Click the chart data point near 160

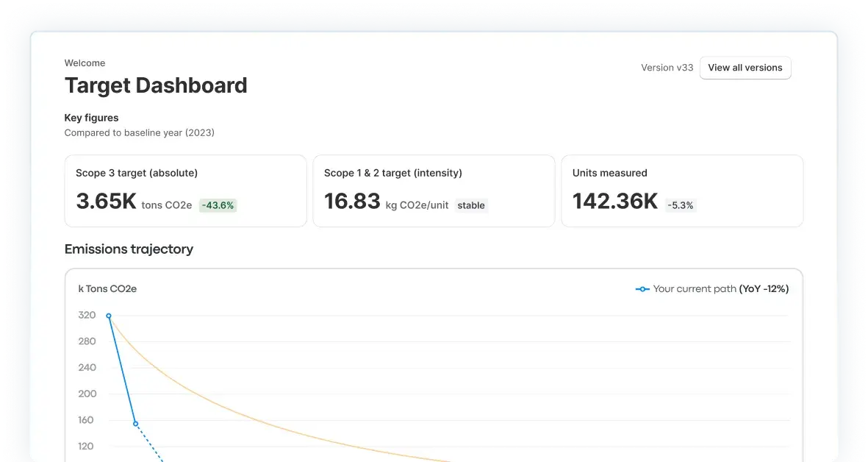[136, 424]
